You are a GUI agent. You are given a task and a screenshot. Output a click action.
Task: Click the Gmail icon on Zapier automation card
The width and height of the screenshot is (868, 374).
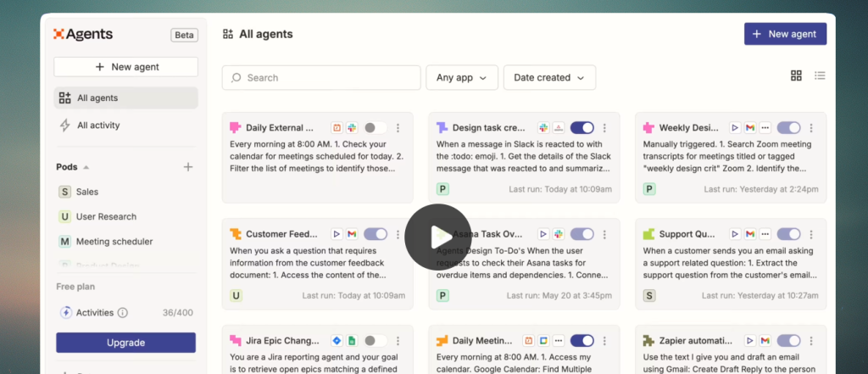tap(765, 341)
